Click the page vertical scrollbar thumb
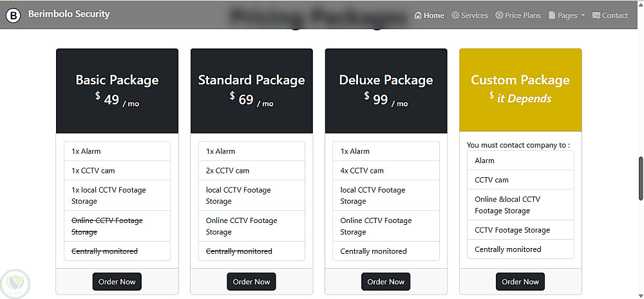 tap(640, 178)
